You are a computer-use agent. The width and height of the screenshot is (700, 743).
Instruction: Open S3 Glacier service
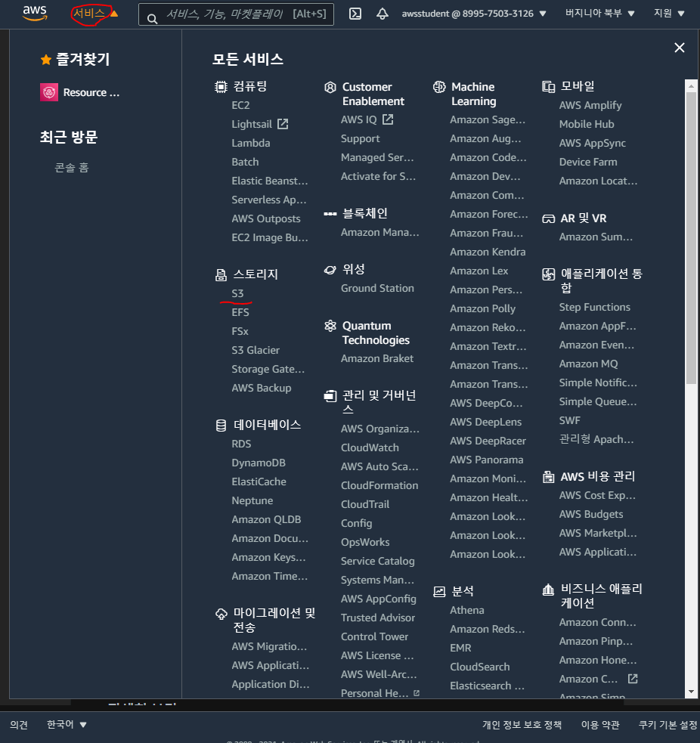click(x=256, y=350)
